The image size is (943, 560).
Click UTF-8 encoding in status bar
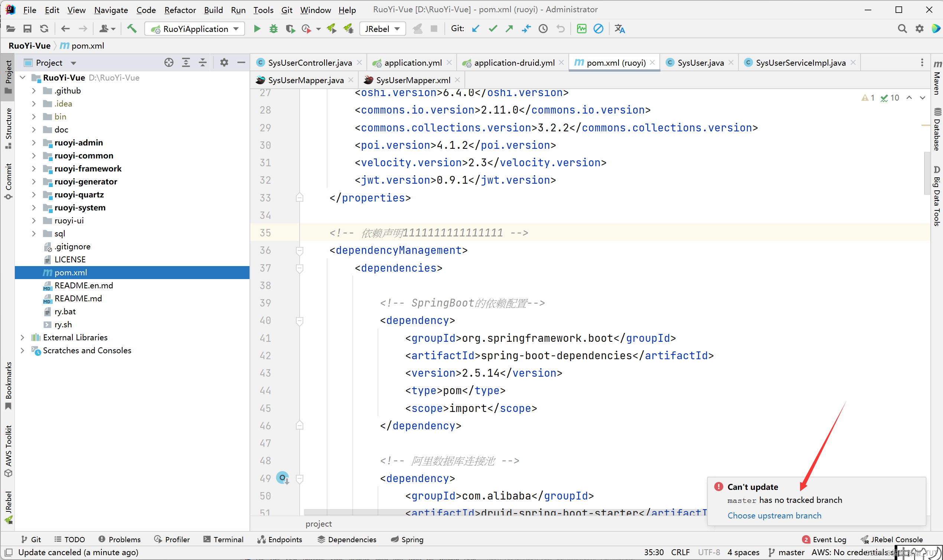[x=709, y=552]
